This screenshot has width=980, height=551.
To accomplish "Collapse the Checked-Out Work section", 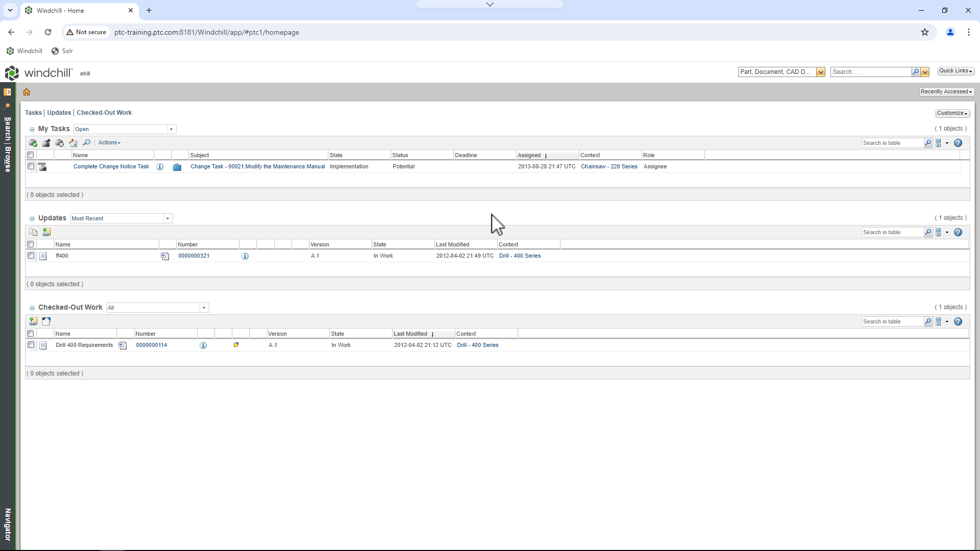I will coord(32,308).
